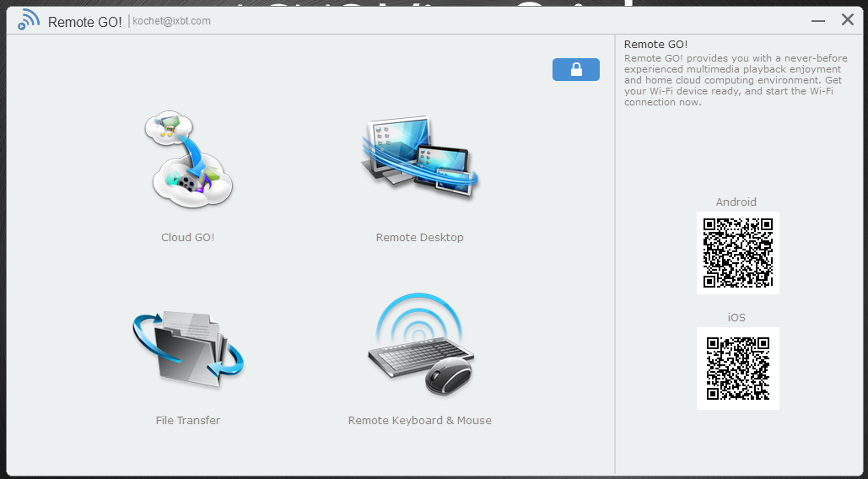Launch the Remote Desktop monitors icon
868x479 pixels.
[x=419, y=157]
